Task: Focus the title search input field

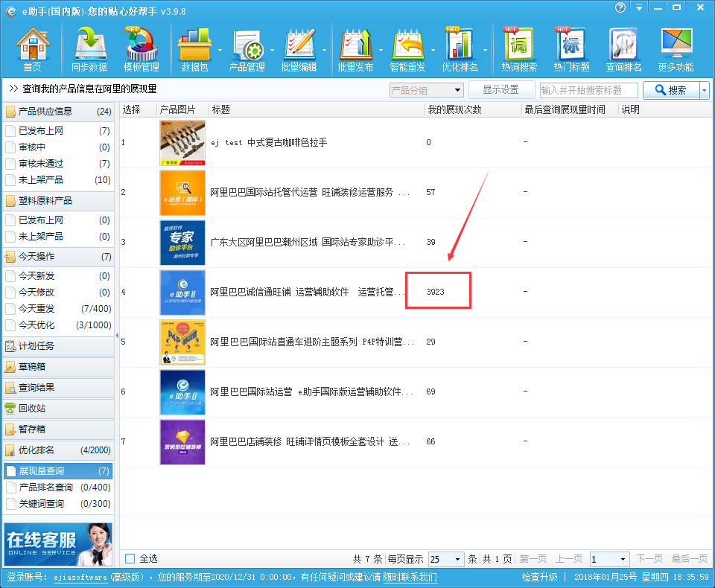Action: (x=588, y=90)
